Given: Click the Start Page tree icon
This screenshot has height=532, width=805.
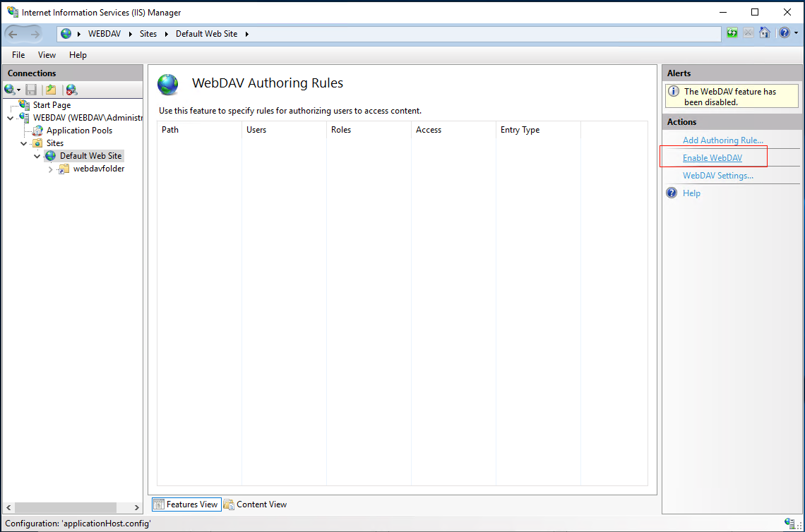Looking at the screenshot, I should point(24,104).
